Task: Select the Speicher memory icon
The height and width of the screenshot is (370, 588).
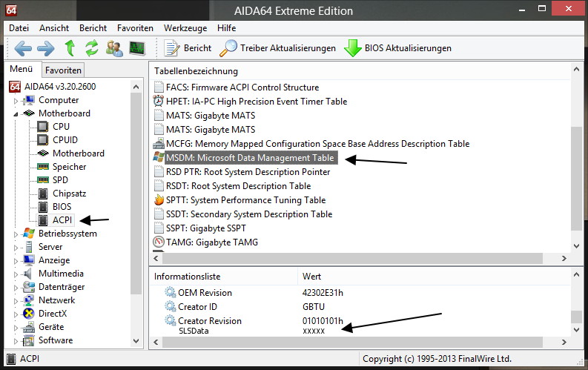Action: (x=43, y=166)
